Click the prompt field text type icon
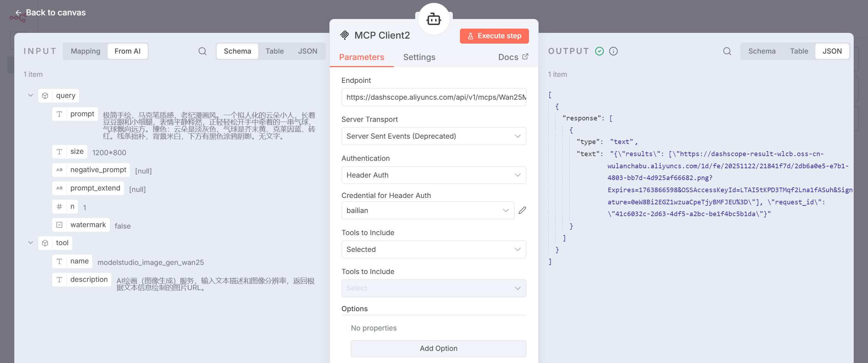This screenshot has height=363, width=868. 59,114
